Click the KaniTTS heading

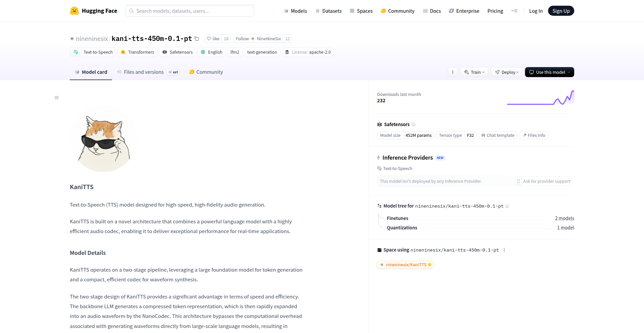coord(82,187)
